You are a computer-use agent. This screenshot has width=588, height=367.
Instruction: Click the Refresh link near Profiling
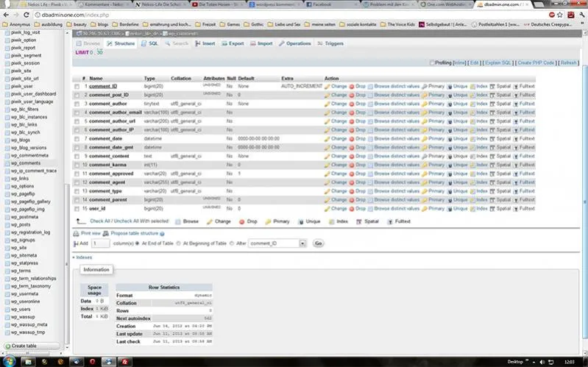[x=569, y=63]
